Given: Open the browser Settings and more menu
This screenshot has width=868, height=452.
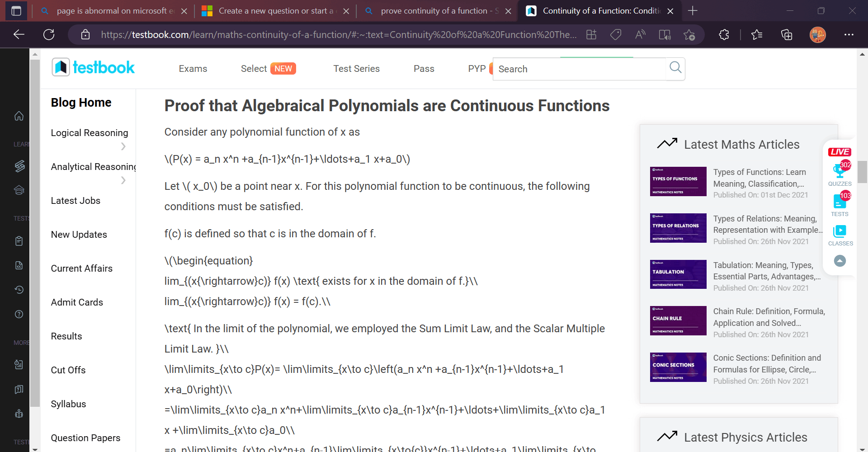Looking at the screenshot, I should 849,34.
